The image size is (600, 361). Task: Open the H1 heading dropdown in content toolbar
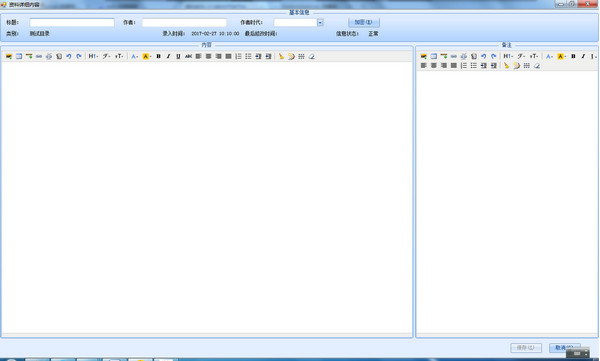[93, 56]
